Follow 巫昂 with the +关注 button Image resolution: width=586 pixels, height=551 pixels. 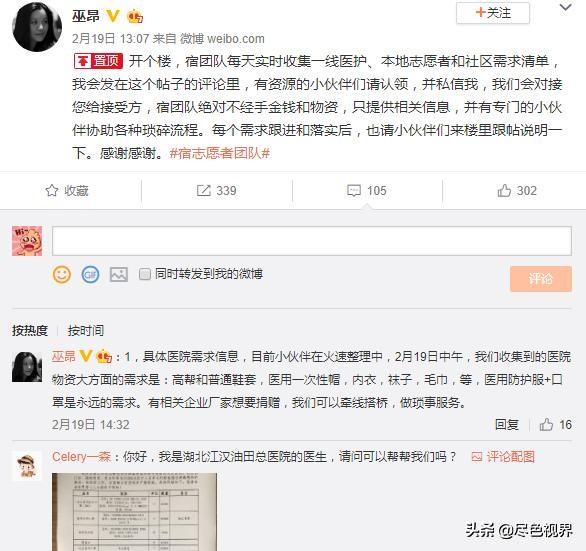coord(493,13)
